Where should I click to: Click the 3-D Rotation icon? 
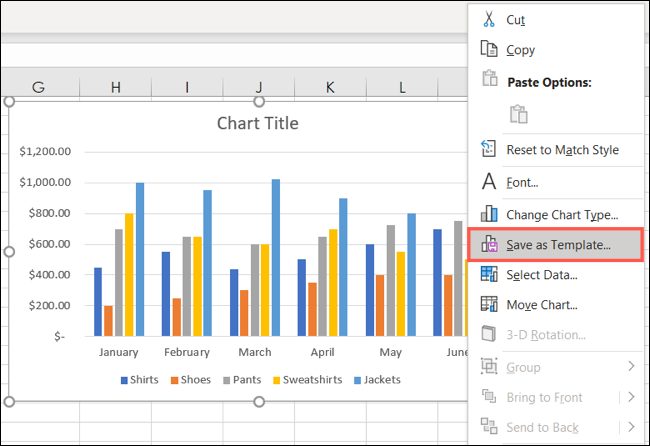click(x=488, y=334)
